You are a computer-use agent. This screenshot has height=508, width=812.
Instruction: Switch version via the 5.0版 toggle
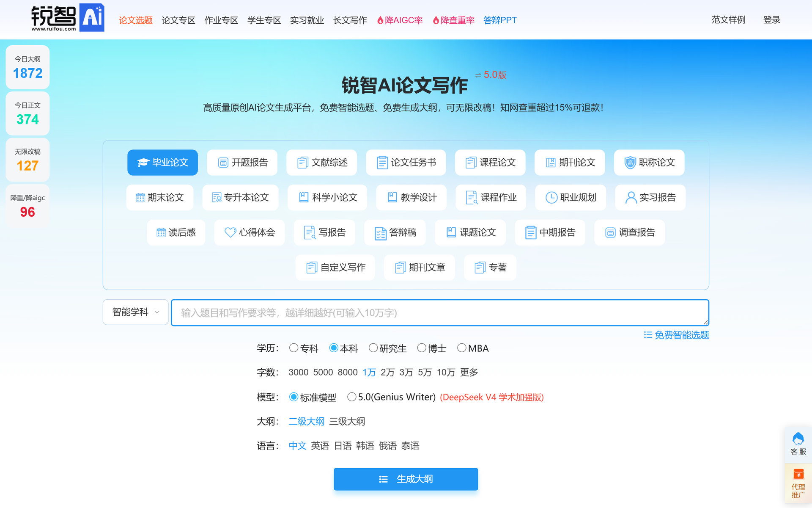(491, 75)
